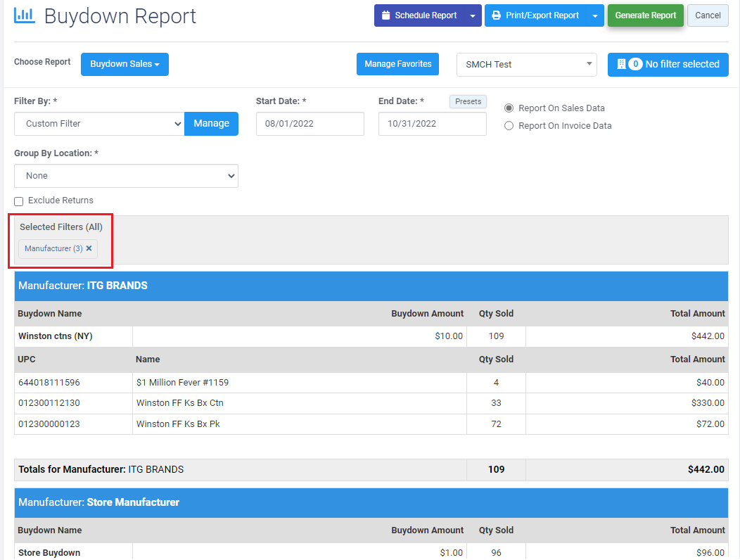This screenshot has width=740, height=560.
Task: Click the Start Date input field
Action: [310, 124]
